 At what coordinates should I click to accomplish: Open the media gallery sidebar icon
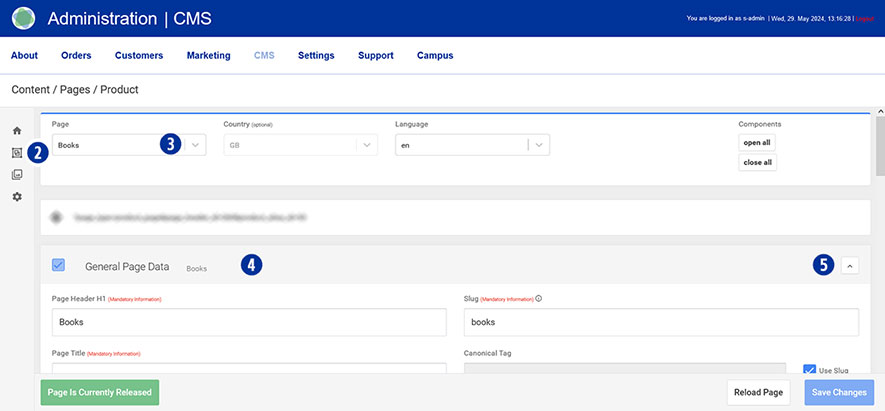(16, 175)
